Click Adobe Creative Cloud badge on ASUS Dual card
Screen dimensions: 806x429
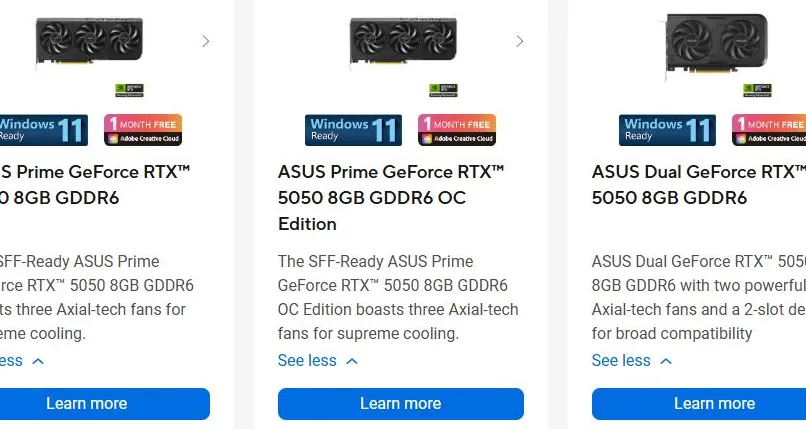coord(768,130)
